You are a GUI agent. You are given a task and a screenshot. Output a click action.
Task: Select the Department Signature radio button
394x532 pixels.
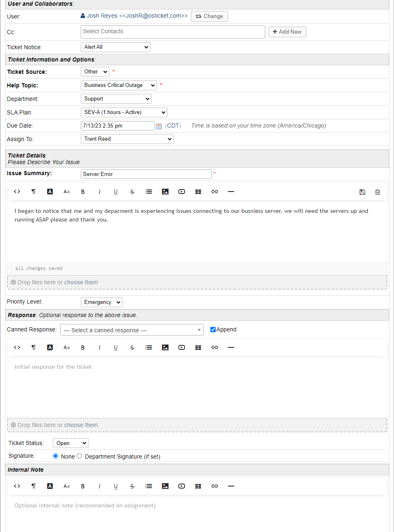click(79, 456)
